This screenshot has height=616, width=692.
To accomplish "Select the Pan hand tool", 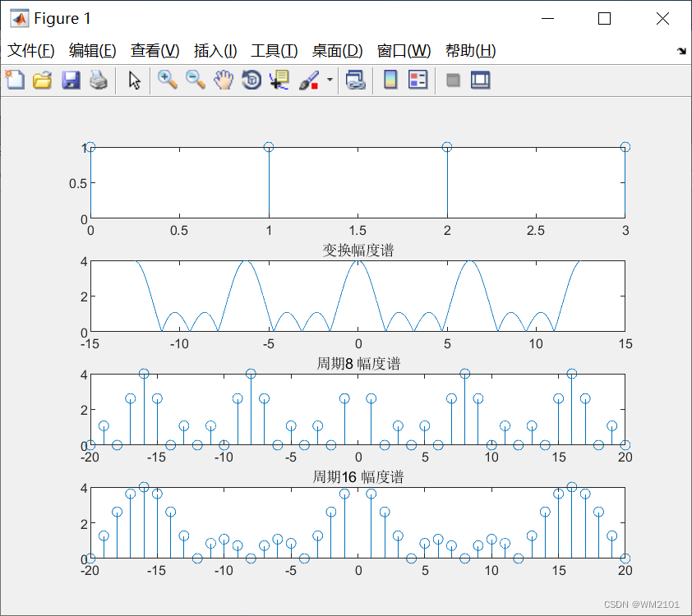I will [224, 80].
